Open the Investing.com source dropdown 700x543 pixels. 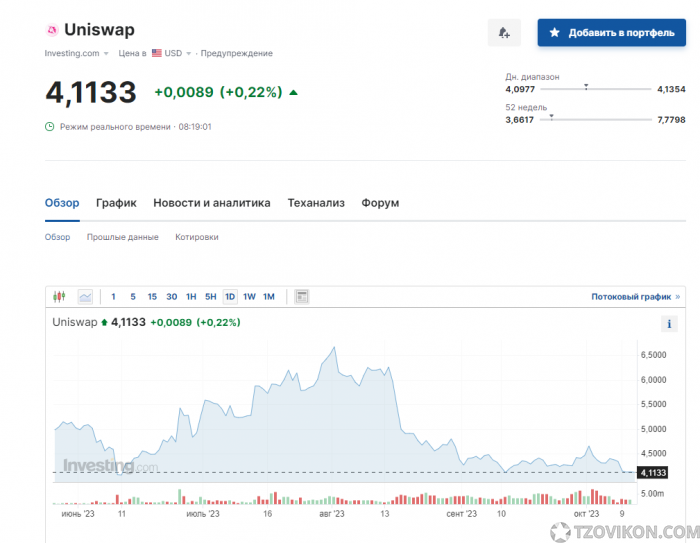click(76, 53)
